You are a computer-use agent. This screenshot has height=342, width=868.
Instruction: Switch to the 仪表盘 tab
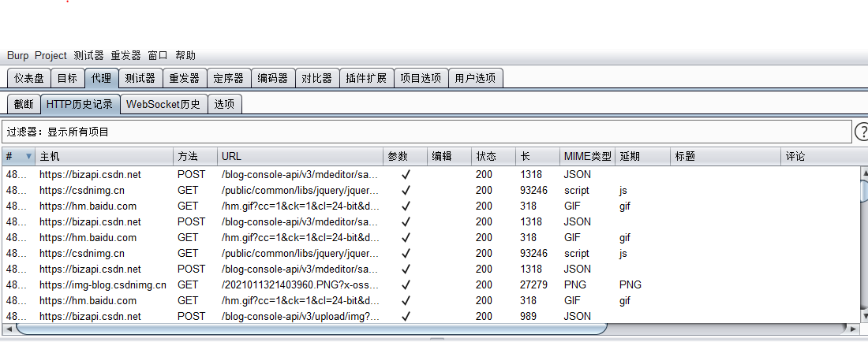tap(28, 78)
